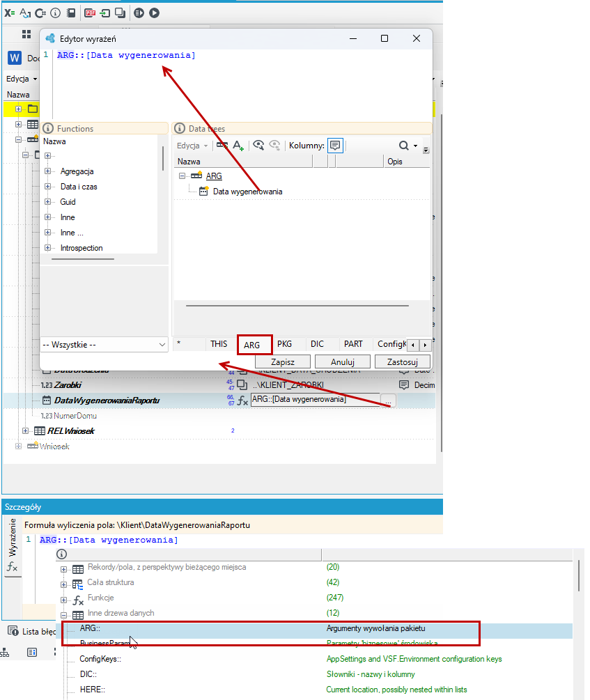Switch to the ARG data tree tab
The width and height of the screenshot is (590, 700).
252,345
